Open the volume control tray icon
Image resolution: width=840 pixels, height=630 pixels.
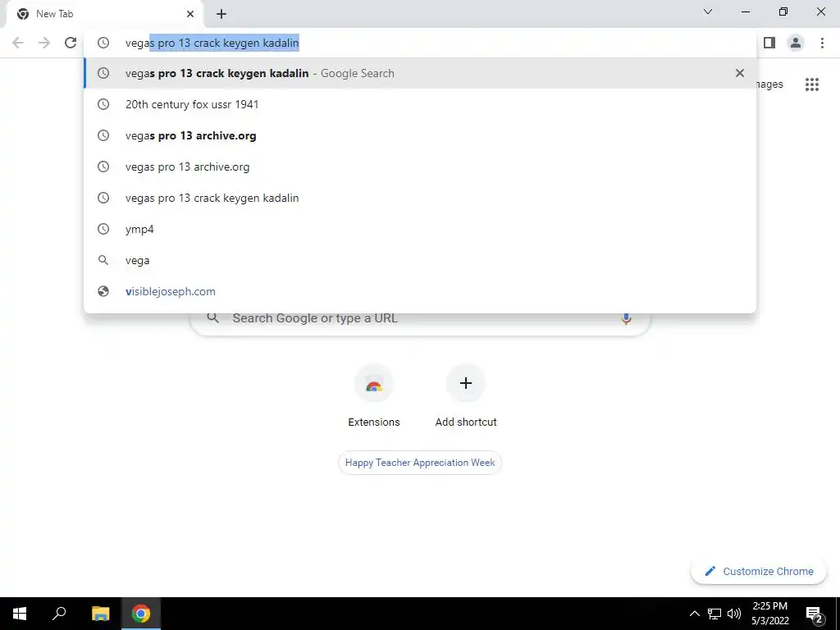click(x=734, y=614)
